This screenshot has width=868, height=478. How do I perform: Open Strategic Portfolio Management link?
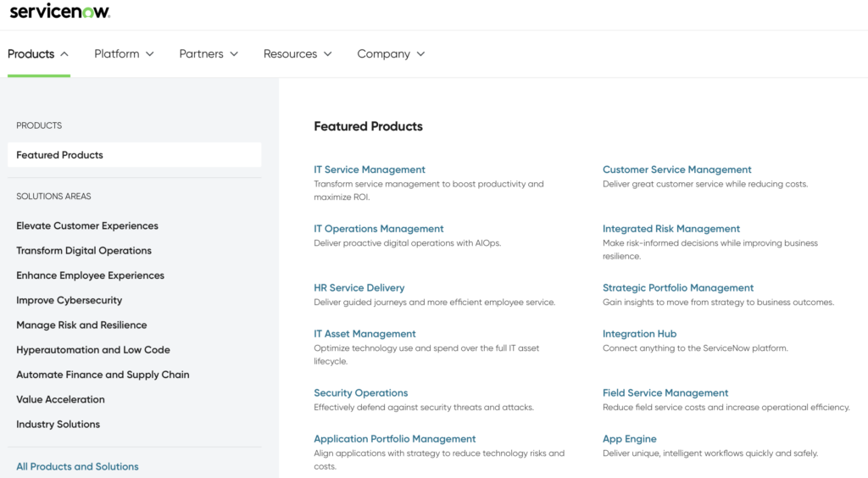678,288
